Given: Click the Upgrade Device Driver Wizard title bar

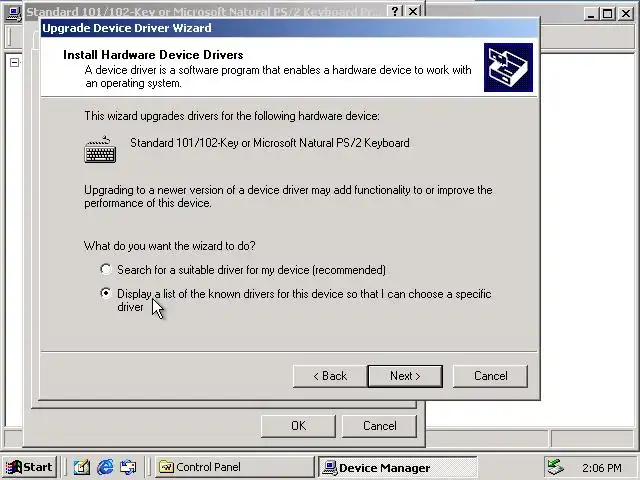Looking at the screenshot, I should tap(289, 28).
